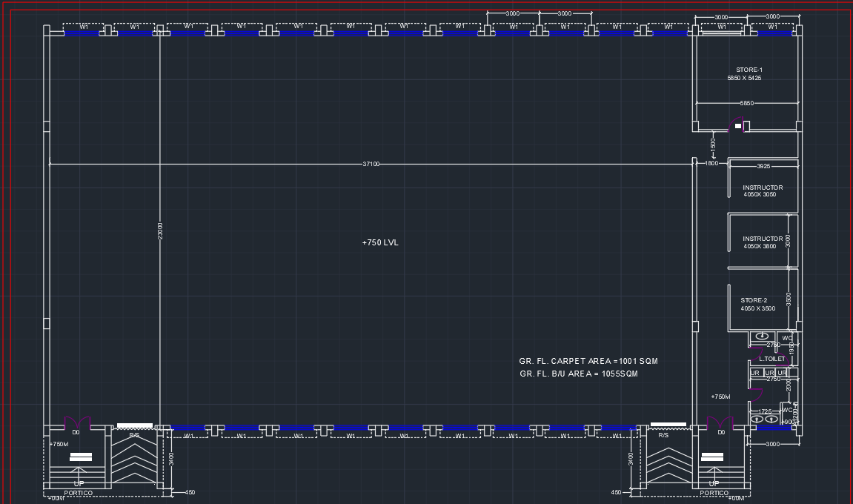The width and height of the screenshot is (853, 504).
Task: Select the INSTRUCTOR 4050X 3050 room label
Action: pyautogui.click(x=763, y=190)
